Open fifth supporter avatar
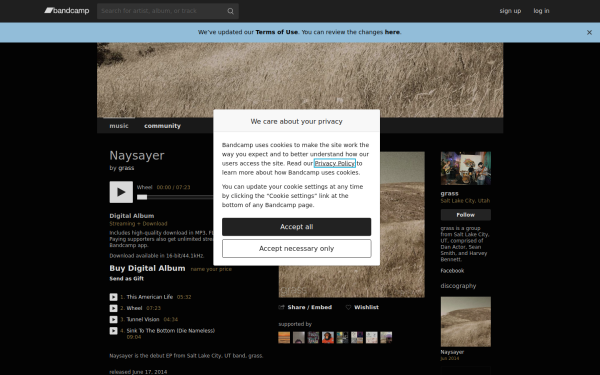Screen dimensions: 600x375 click(x=342, y=338)
